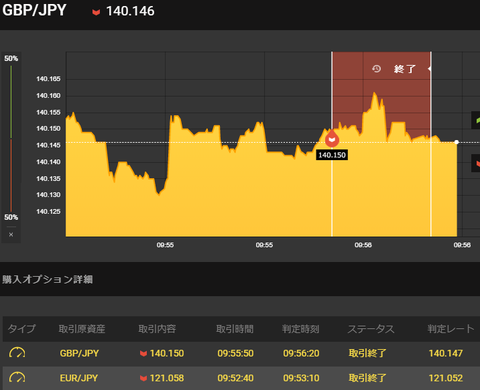Click the judgment rate 121.052
The height and width of the screenshot is (390, 480).
point(446,378)
